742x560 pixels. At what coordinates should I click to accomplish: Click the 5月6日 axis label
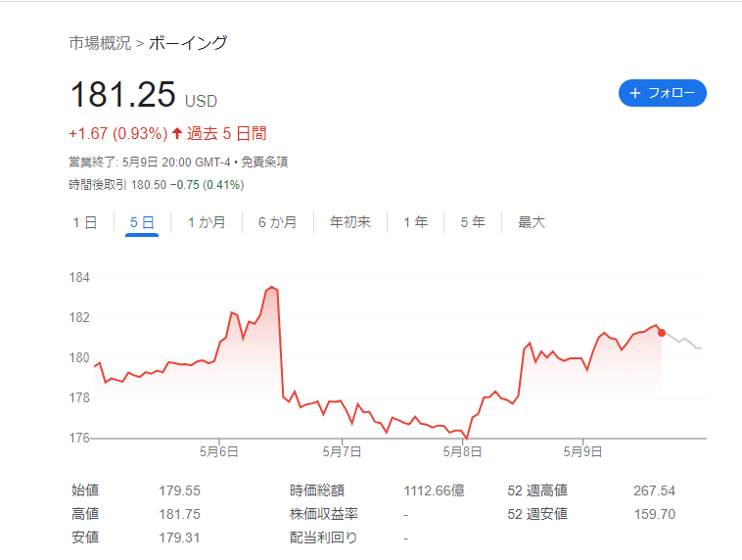(218, 451)
